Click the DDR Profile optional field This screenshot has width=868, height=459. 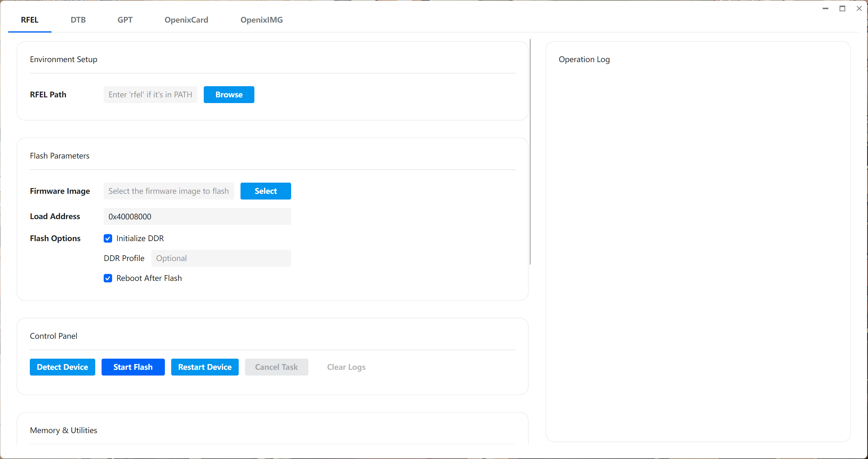(221, 259)
